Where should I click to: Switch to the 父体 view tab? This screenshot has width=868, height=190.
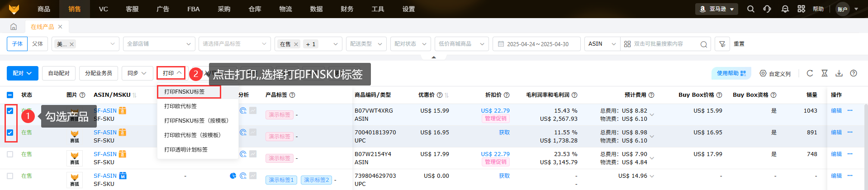(38, 44)
